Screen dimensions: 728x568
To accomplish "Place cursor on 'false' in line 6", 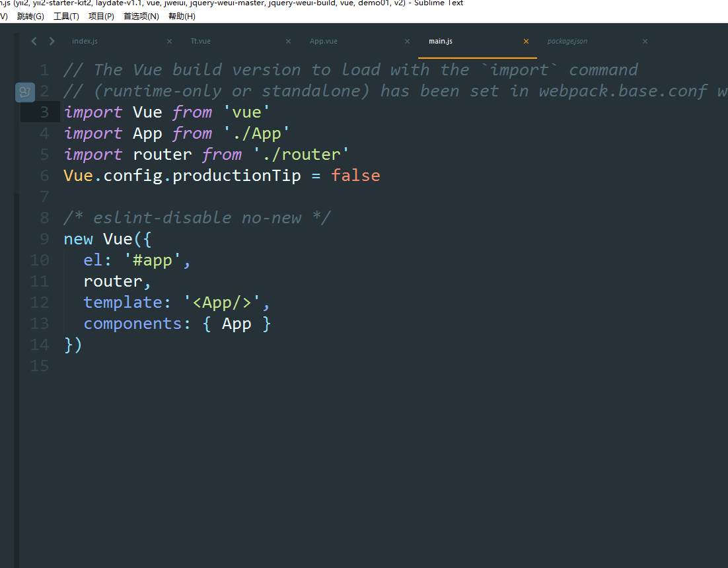I will pyautogui.click(x=355, y=176).
